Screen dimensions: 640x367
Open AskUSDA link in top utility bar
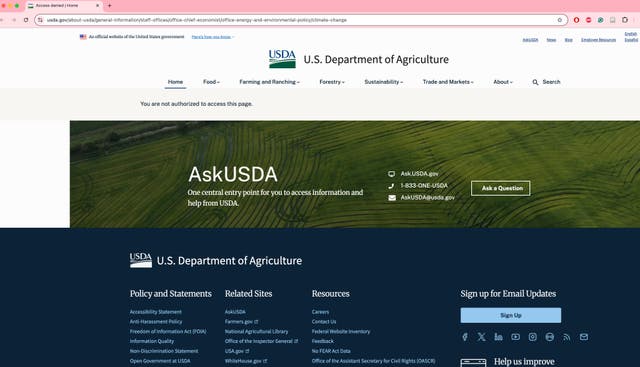click(530, 40)
